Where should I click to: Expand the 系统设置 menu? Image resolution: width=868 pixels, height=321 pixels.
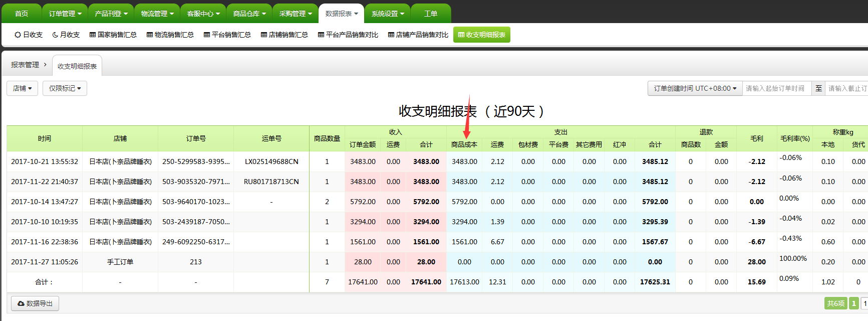(x=388, y=14)
